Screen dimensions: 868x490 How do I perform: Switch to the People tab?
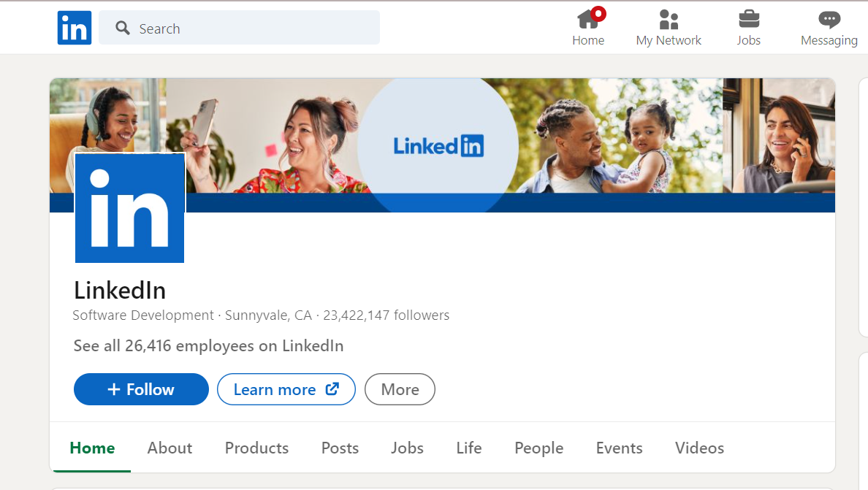539,448
